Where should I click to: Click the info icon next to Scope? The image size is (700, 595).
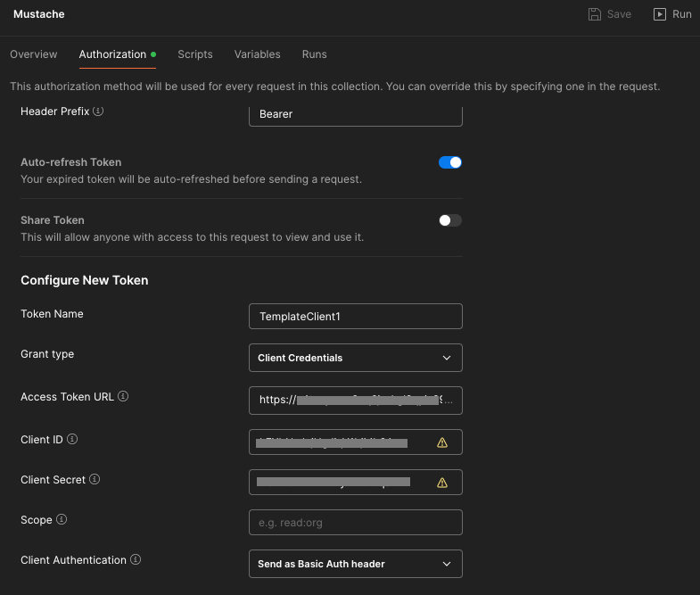pos(62,519)
